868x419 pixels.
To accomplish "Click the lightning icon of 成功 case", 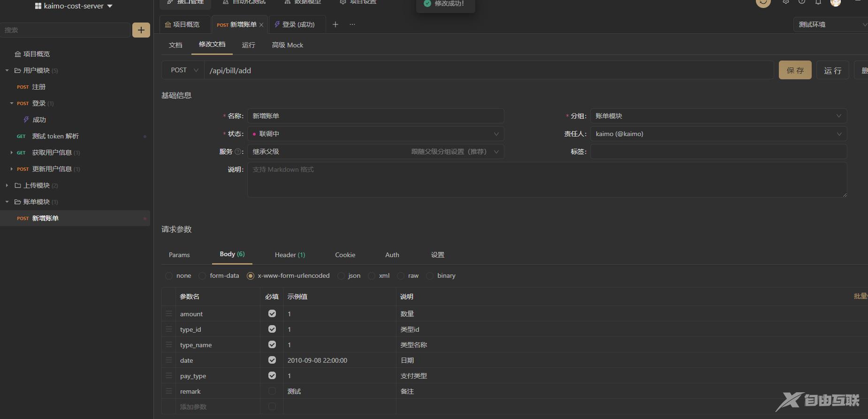I will tap(26, 120).
